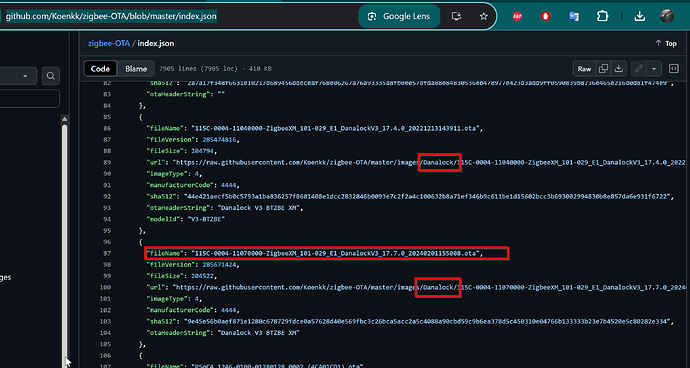Screen dimensions: 690x368
Task: Click manufacturerCode 4444 on line 102
Action: 229,310
